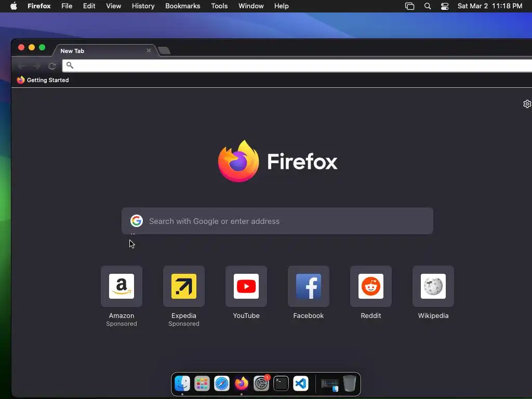
Task: Reload the current page
Action: point(52,65)
